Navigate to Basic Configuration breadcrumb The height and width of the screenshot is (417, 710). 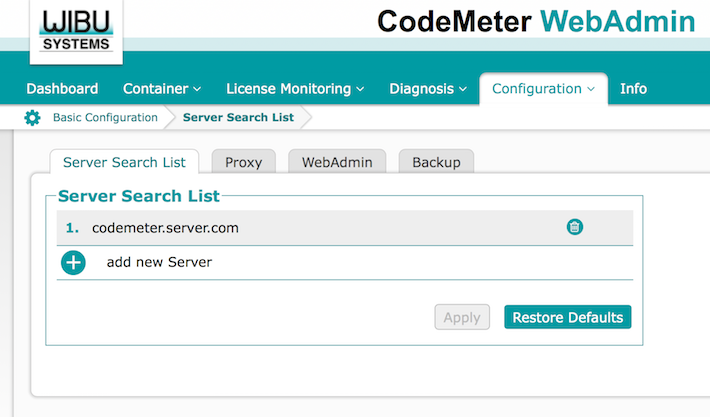tap(105, 118)
